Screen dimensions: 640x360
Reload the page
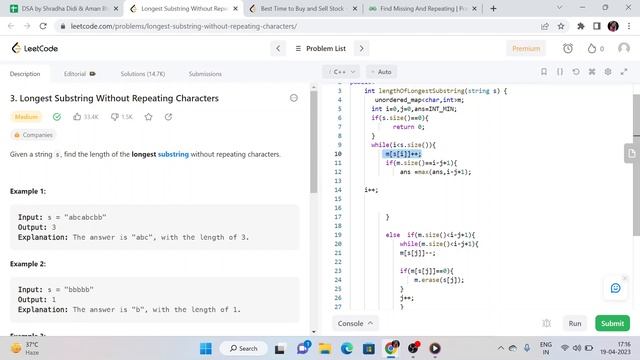[x=43, y=26]
